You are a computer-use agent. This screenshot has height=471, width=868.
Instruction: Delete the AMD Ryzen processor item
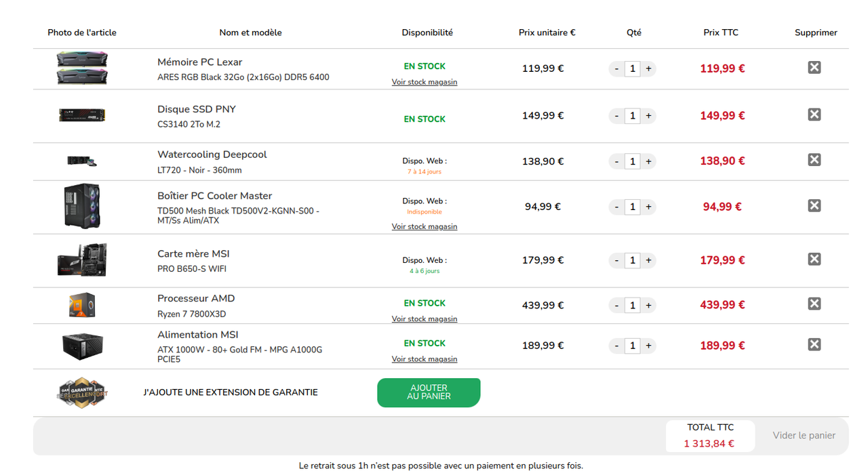click(x=814, y=304)
